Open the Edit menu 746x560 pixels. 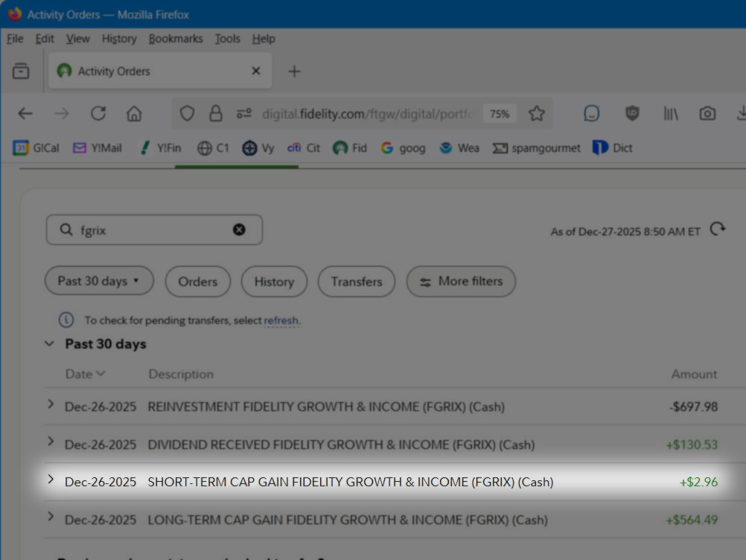tap(45, 39)
